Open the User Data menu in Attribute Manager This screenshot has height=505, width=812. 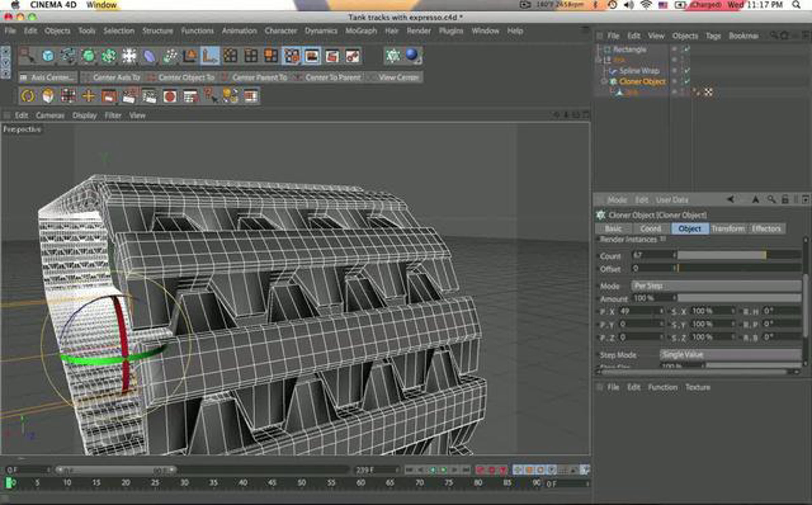pyautogui.click(x=672, y=200)
